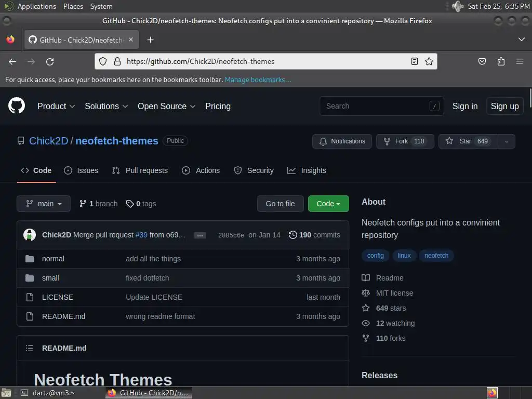Switch to the Pull requests tab

coord(140,170)
